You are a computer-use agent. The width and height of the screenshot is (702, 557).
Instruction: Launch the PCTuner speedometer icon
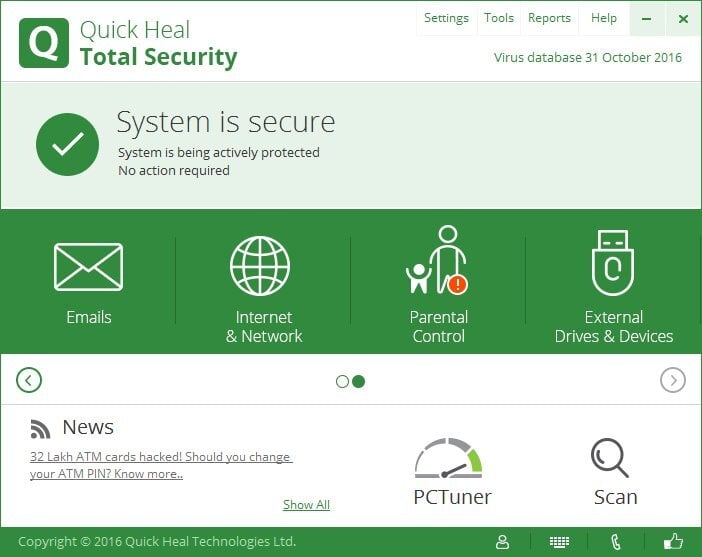[448, 458]
